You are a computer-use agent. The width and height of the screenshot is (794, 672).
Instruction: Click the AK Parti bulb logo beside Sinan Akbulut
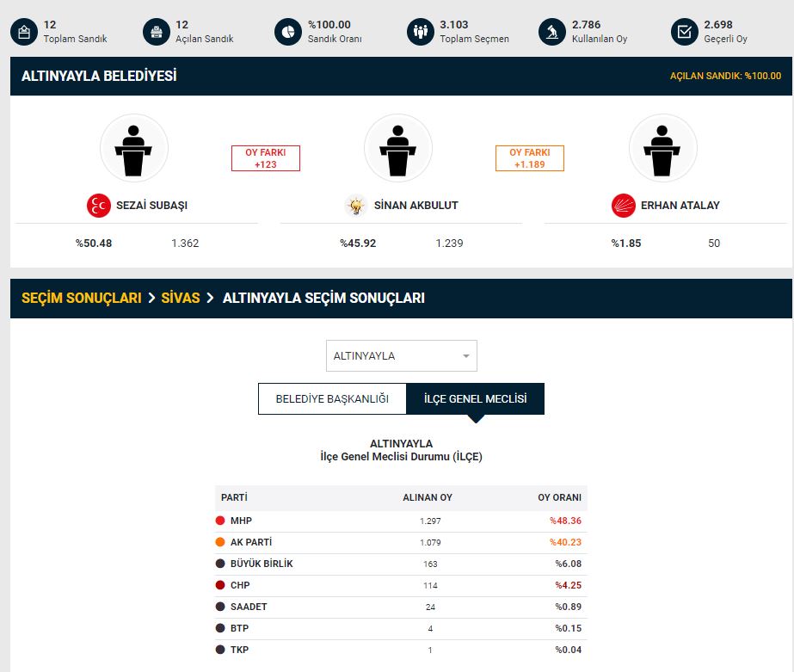point(355,206)
